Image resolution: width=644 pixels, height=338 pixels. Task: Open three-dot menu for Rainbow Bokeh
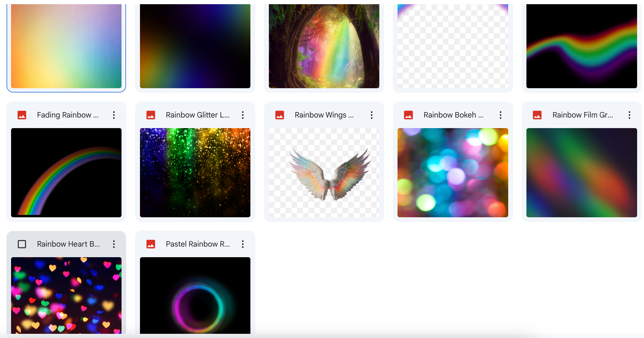click(x=500, y=115)
